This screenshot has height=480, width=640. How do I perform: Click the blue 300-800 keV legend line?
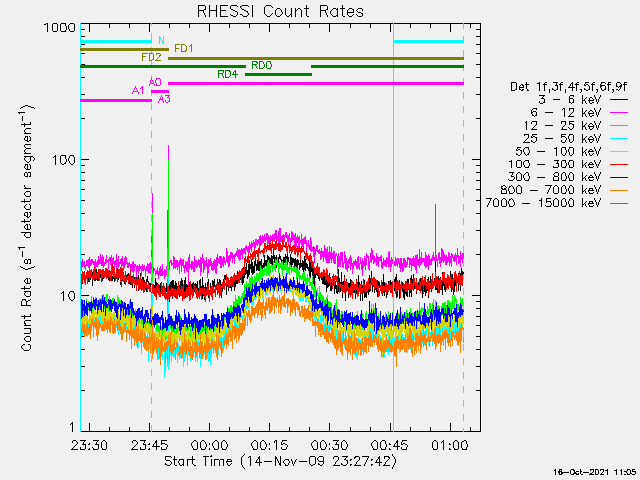click(619, 177)
